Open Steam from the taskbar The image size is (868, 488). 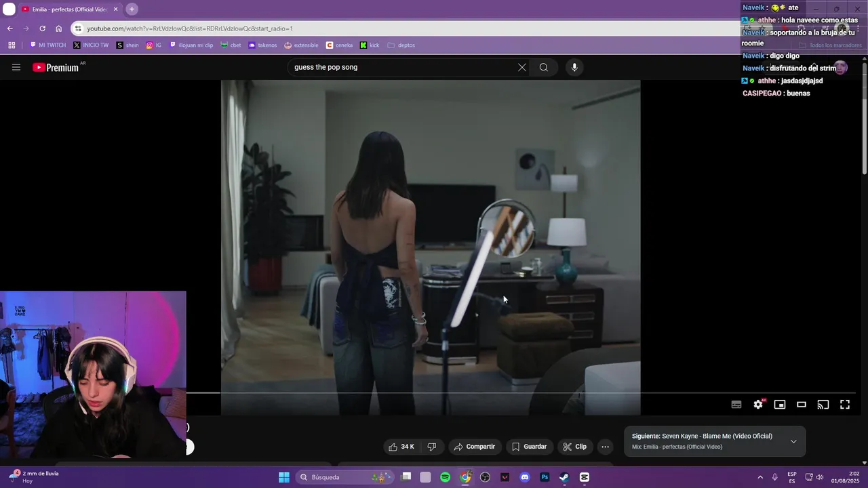564,477
